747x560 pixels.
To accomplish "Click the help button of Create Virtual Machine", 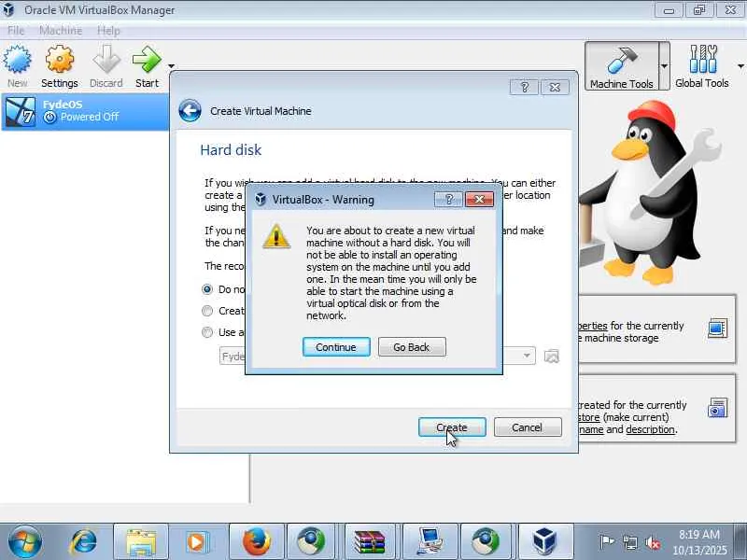I will tap(524, 87).
